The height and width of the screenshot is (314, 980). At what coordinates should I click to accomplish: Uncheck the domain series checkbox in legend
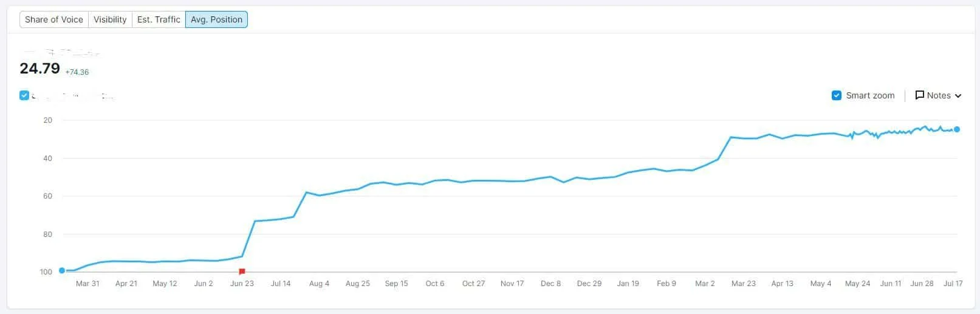(x=24, y=95)
